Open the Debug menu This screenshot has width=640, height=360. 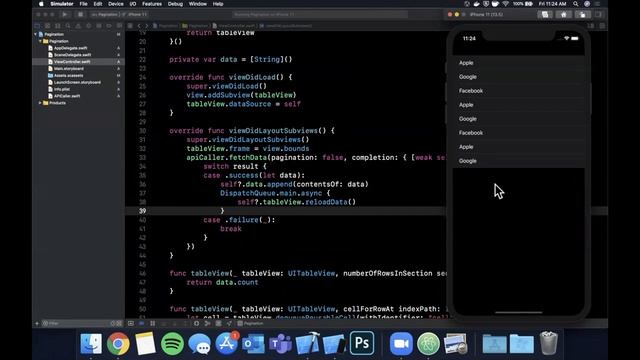pyautogui.click(x=175, y=4)
